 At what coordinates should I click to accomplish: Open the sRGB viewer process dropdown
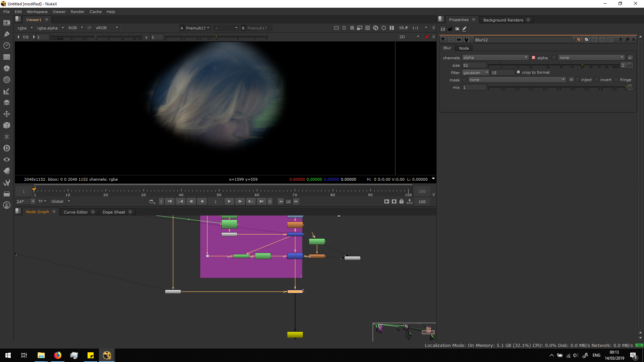tap(107, 28)
